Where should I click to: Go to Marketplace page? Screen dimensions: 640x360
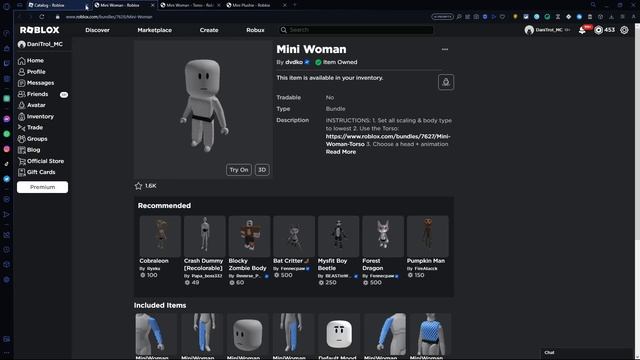[154, 30]
